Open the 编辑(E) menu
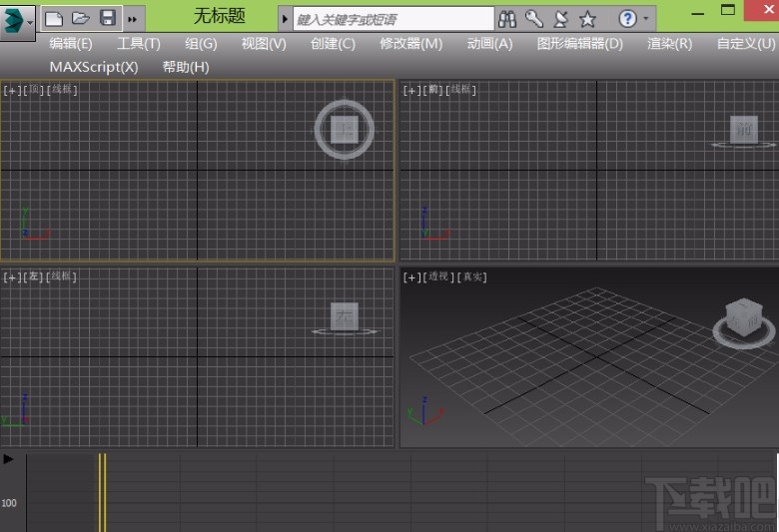 coord(71,44)
